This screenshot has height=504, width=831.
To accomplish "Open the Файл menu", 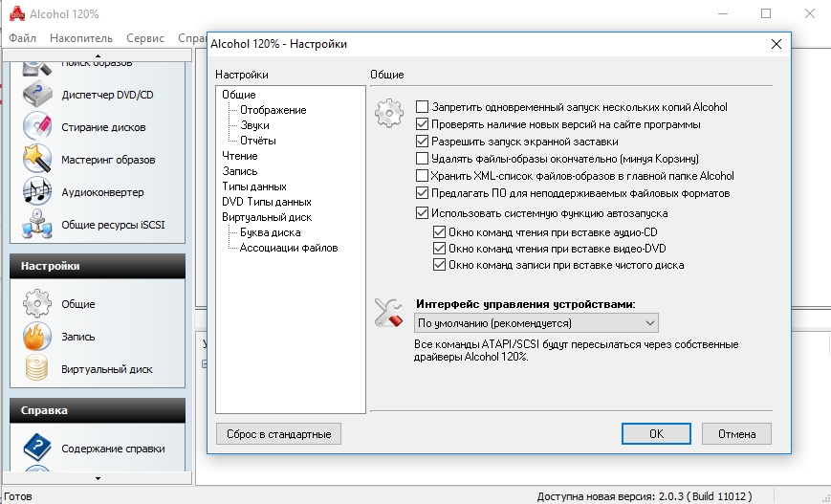I will [x=23, y=38].
